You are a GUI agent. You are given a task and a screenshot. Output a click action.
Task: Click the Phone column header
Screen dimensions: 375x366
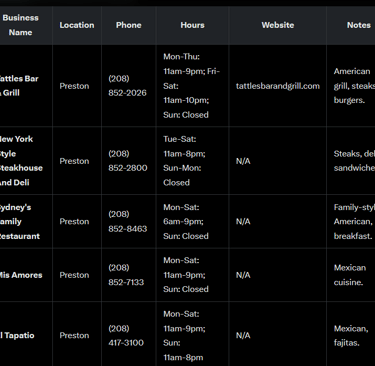(129, 25)
